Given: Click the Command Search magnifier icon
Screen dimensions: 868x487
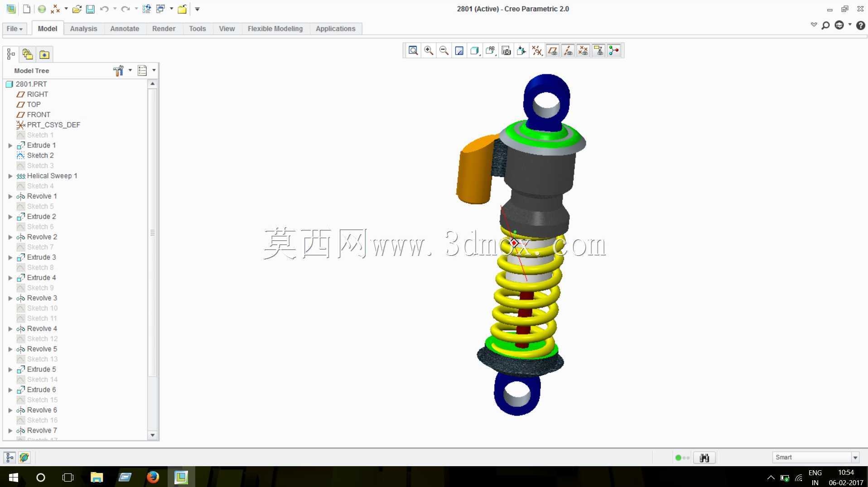Looking at the screenshot, I should [x=825, y=25].
